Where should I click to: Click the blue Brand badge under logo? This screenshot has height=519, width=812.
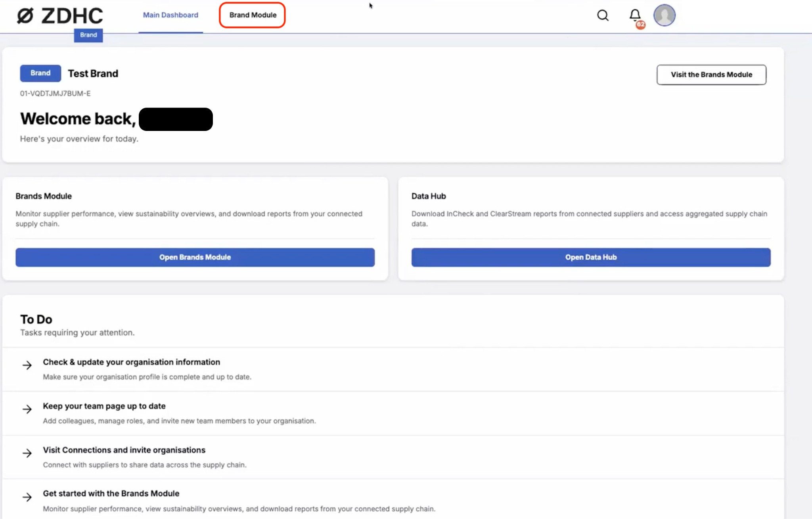tap(88, 35)
